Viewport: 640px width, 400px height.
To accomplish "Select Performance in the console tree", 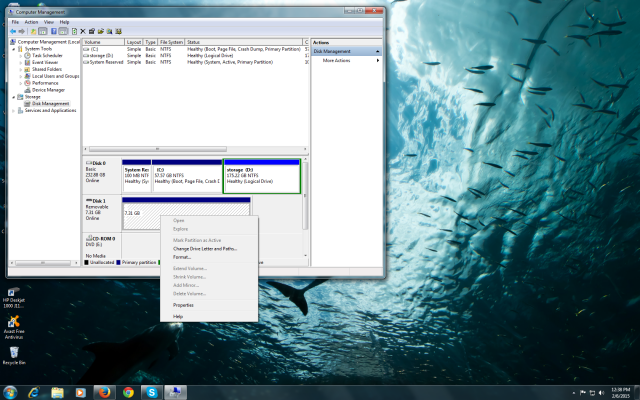I will 46,82.
